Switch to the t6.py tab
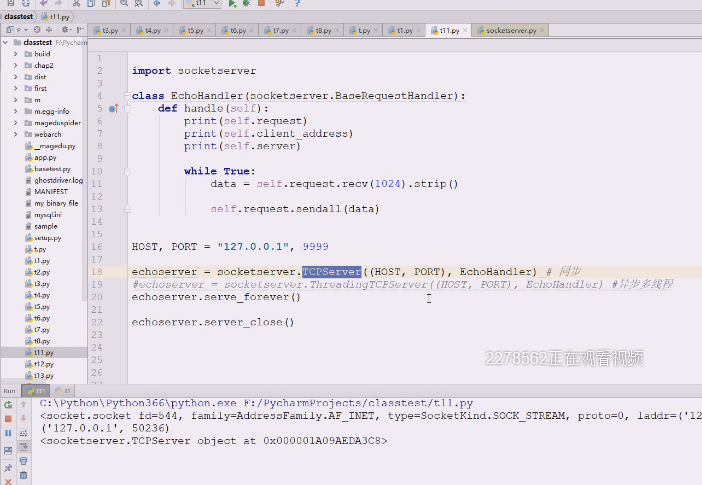The height and width of the screenshot is (485, 702). [x=235, y=30]
